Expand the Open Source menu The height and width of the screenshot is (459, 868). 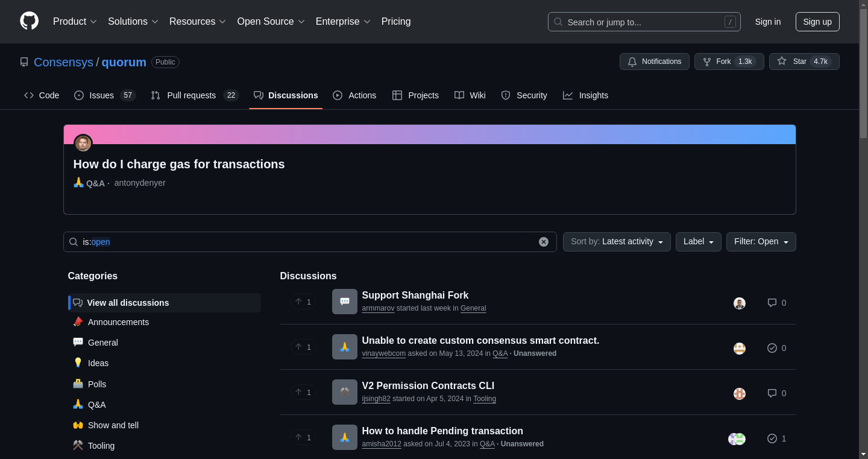[x=271, y=22]
